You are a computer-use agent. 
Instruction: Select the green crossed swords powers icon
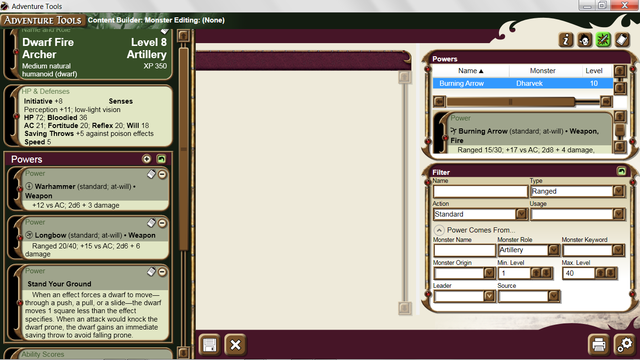(x=603, y=40)
